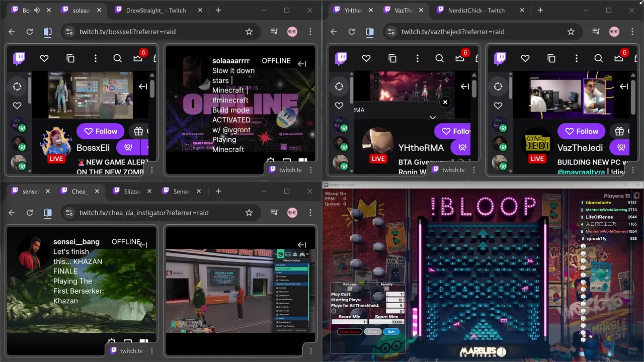
Task: Open Chrome menu in vazthejedi window
Action: [x=632, y=32]
